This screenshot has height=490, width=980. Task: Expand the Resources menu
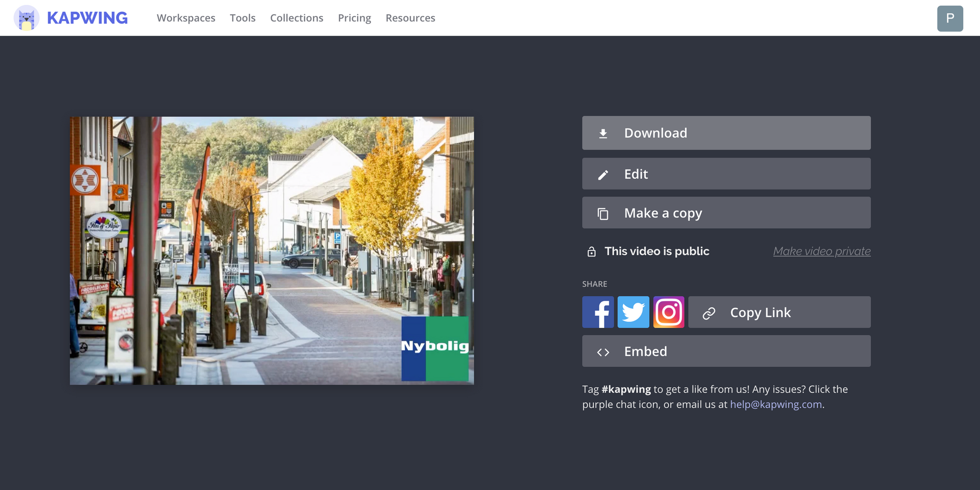[410, 18]
